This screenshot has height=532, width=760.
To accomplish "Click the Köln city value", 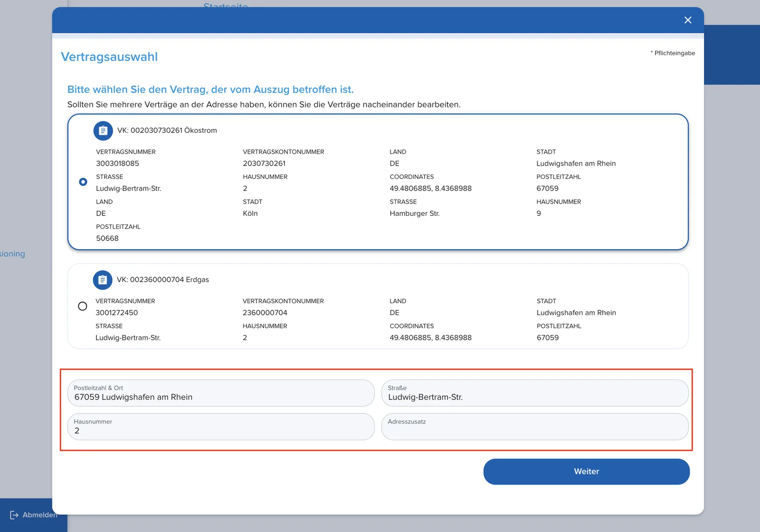I will tap(250, 214).
